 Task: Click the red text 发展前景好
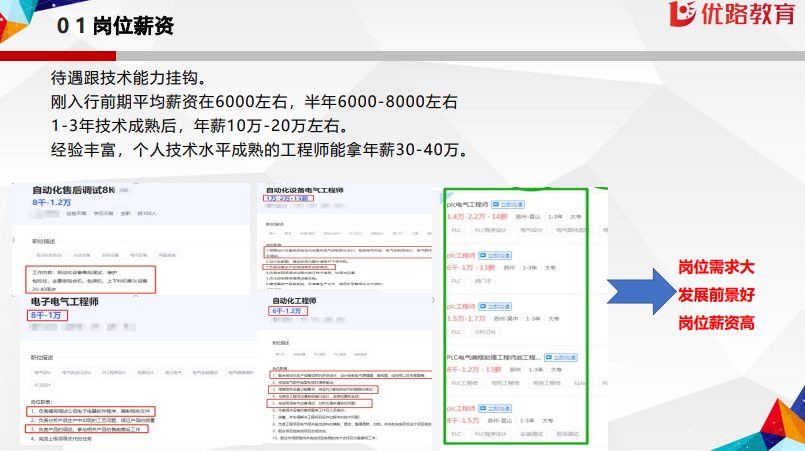click(716, 295)
